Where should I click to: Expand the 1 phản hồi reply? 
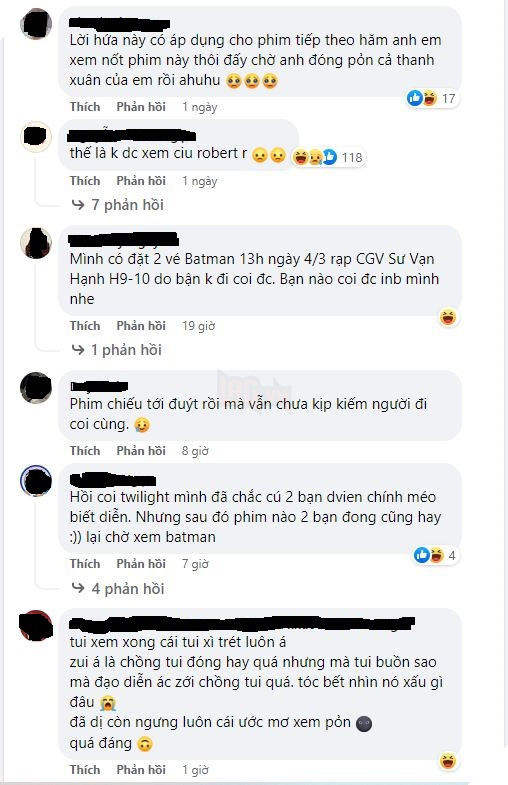point(117,350)
